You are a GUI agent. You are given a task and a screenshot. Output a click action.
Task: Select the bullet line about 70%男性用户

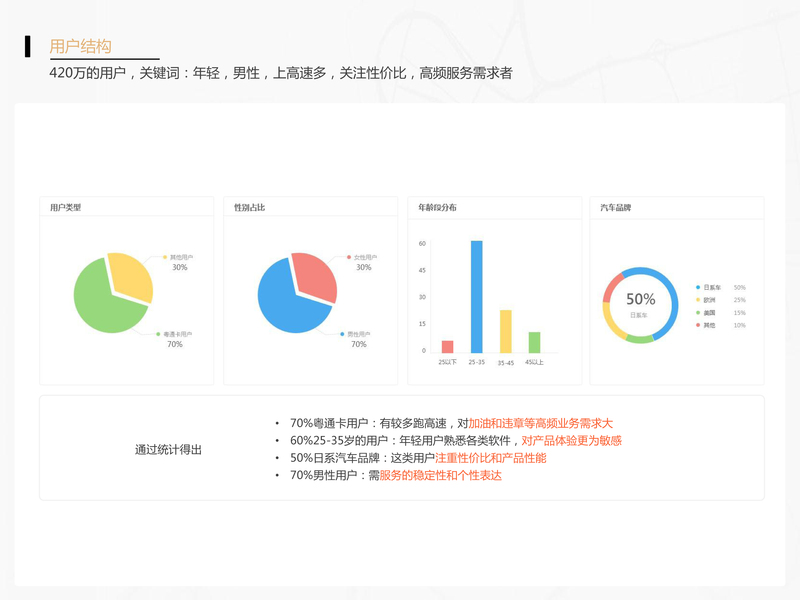point(395,476)
